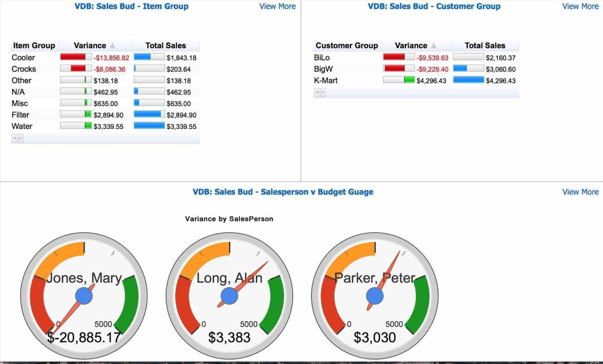Select the K-Mart customer group row

coord(416,80)
